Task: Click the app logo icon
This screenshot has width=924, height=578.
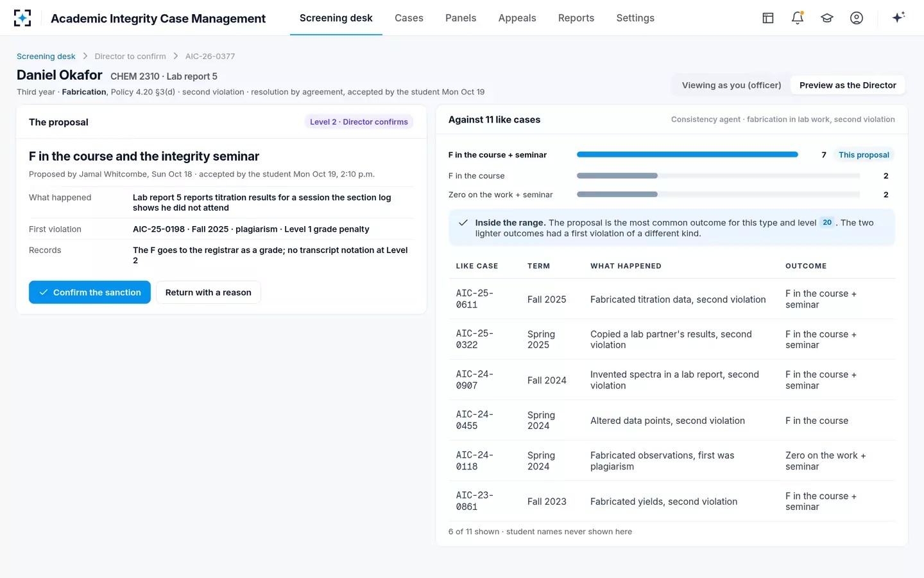Action: click(22, 18)
